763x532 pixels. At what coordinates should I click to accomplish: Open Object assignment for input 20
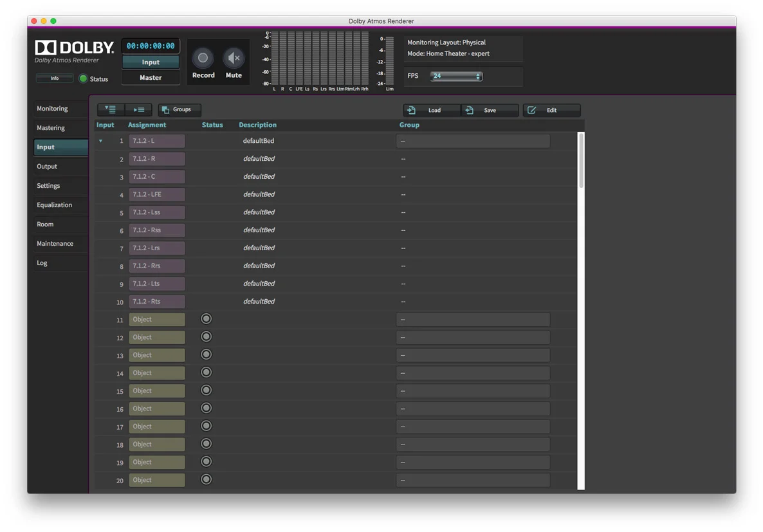[x=157, y=480]
